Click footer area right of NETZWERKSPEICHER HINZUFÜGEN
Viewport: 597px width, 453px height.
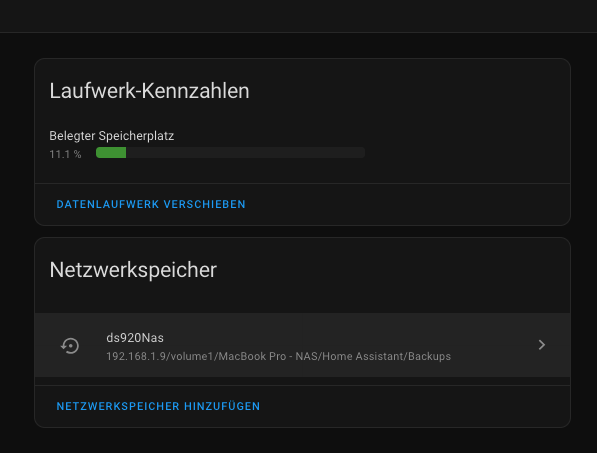coord(415,406)
